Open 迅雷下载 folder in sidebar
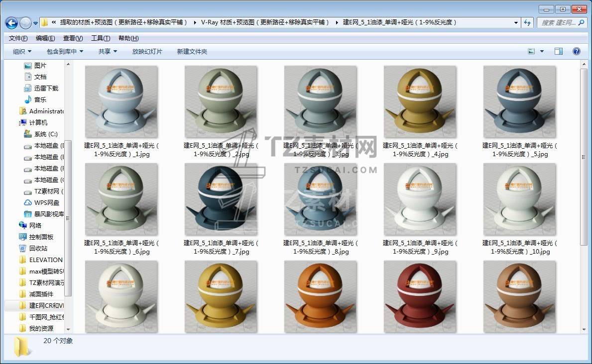592x364 pixels. coord(46,88)
